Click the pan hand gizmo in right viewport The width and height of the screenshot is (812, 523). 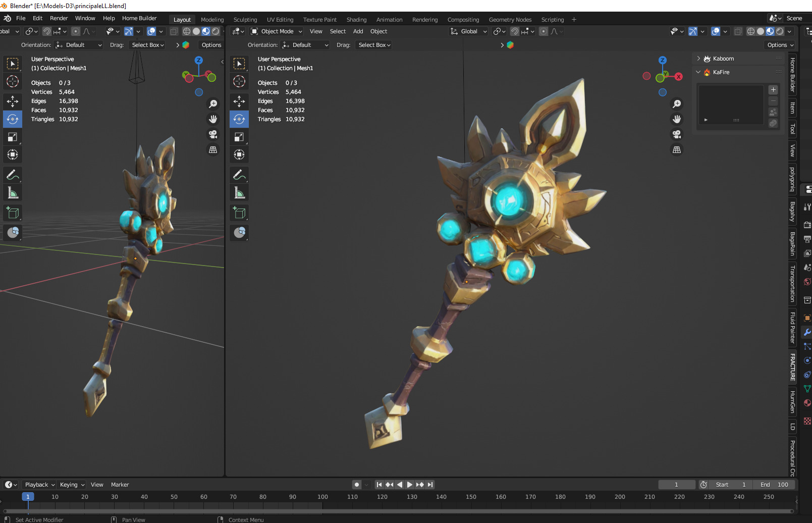point(677,119)
